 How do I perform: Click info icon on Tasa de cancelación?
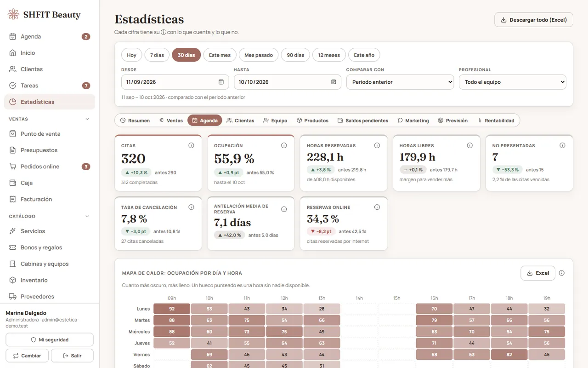tap(191, 207)
